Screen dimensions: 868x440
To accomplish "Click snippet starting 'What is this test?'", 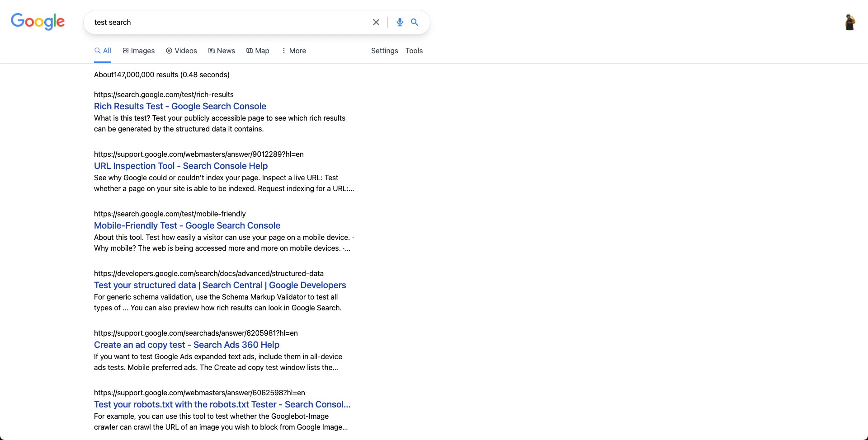I will (220, 123).
